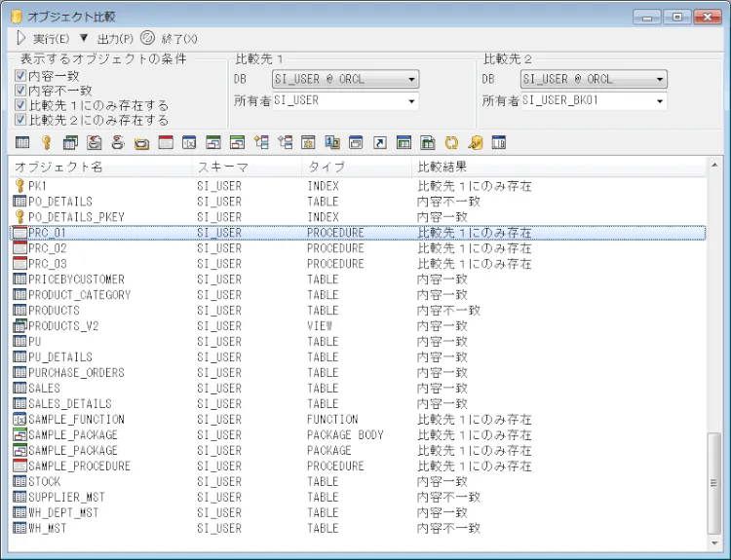The width and height of the screenshot is (731, 560).
Task: Select the SALES_DETAILS row
Action: tap(358, 403)
